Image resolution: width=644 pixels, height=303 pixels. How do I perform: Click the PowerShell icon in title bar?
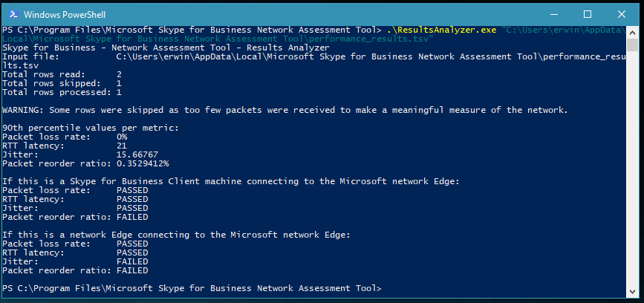tap(13, 14)
